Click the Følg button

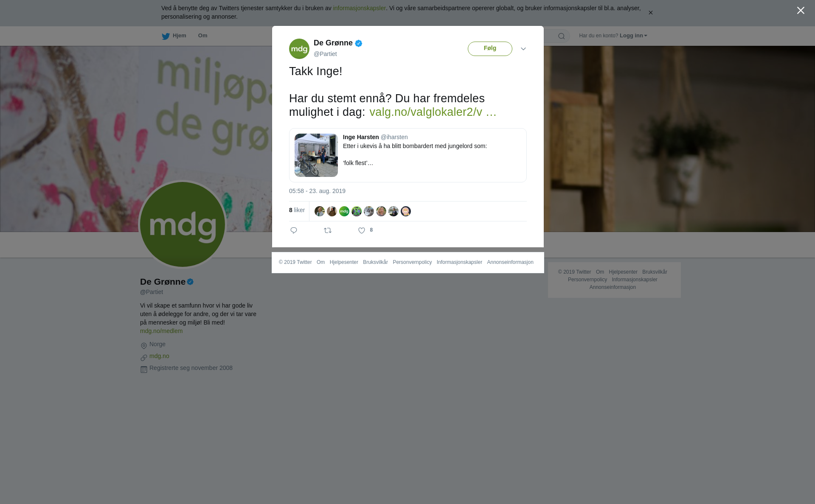(490, 49)
